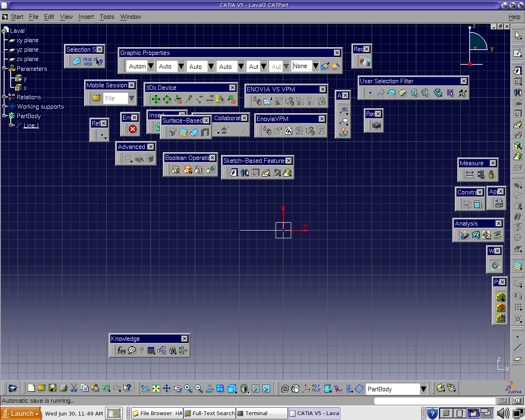Open the File dropdown in Mobile Session
Screen dimensions: 525x420
point(131,98)
